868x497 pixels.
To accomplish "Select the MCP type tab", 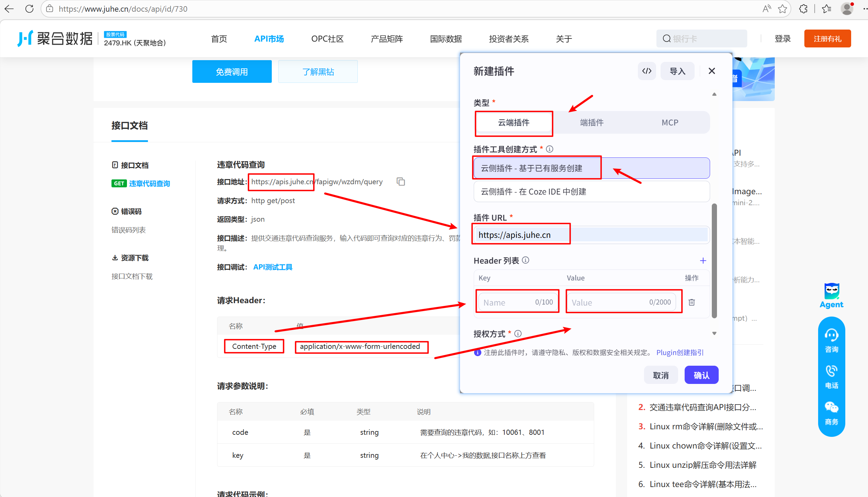I will pos(669,123).
